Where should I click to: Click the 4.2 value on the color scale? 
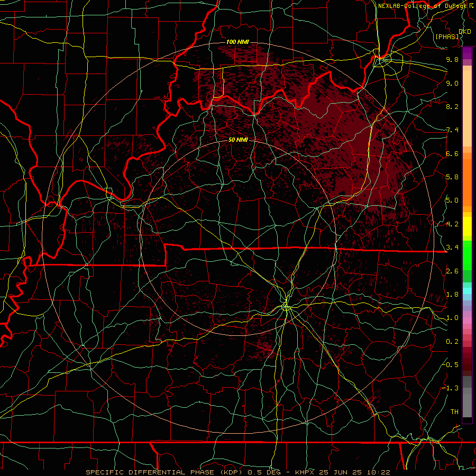pyautogui.click(x=452, y=224)
